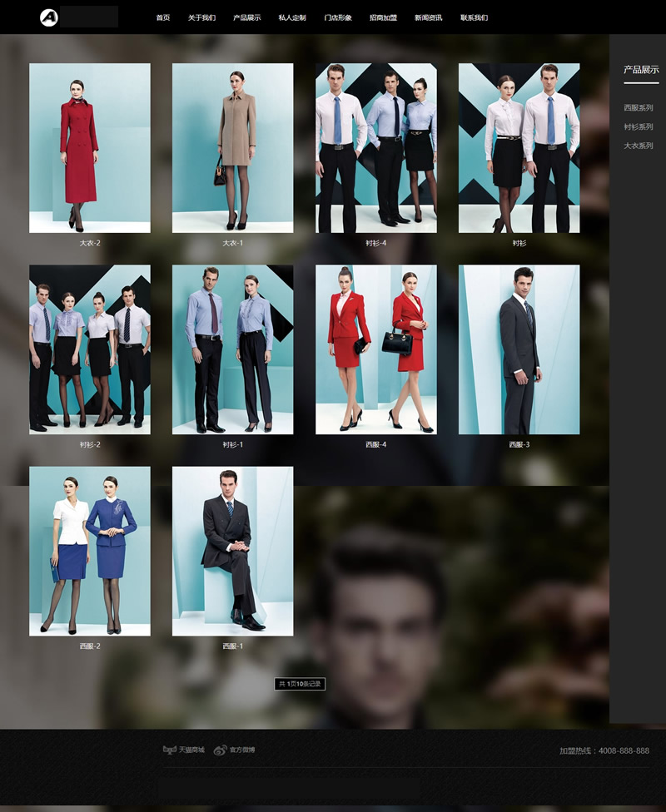Open the 关于我们 menu item

pos(201,17)
